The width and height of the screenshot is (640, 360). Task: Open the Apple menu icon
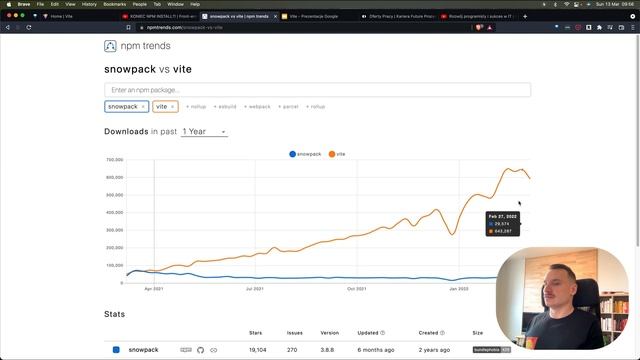(x=9, y=4)
